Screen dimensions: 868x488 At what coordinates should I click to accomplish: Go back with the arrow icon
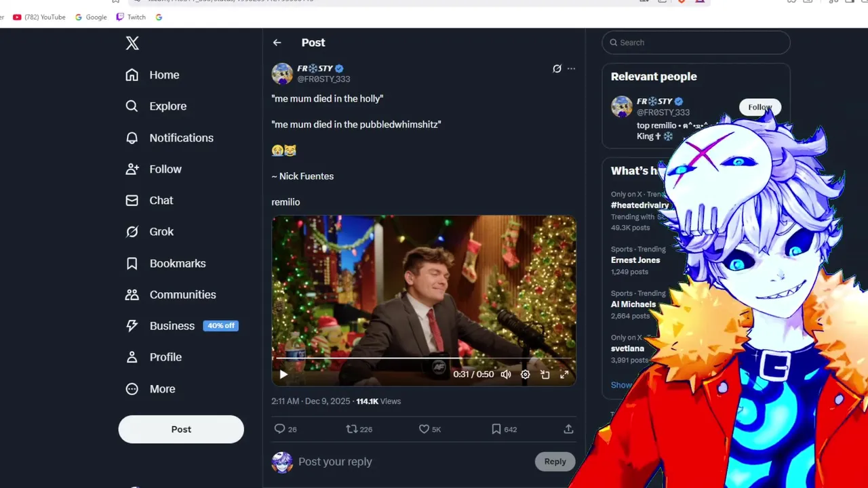tap(277, 43)
